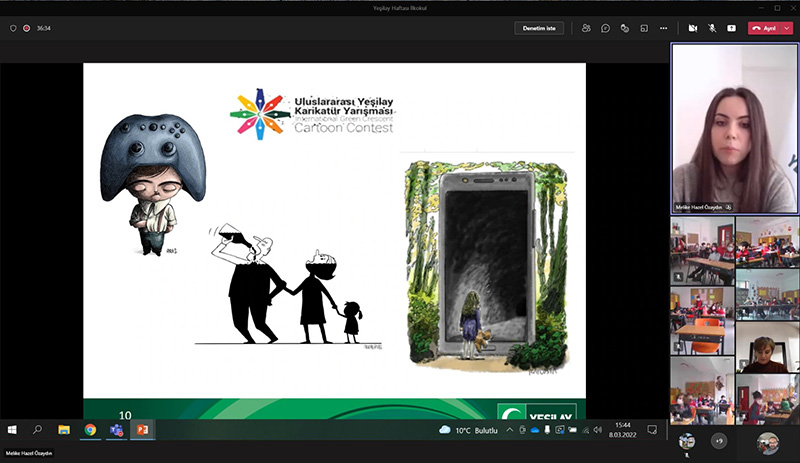Select the video tile of woman in dark top
The height and width of the screenshot is (463, 800).
pos(767,347)
